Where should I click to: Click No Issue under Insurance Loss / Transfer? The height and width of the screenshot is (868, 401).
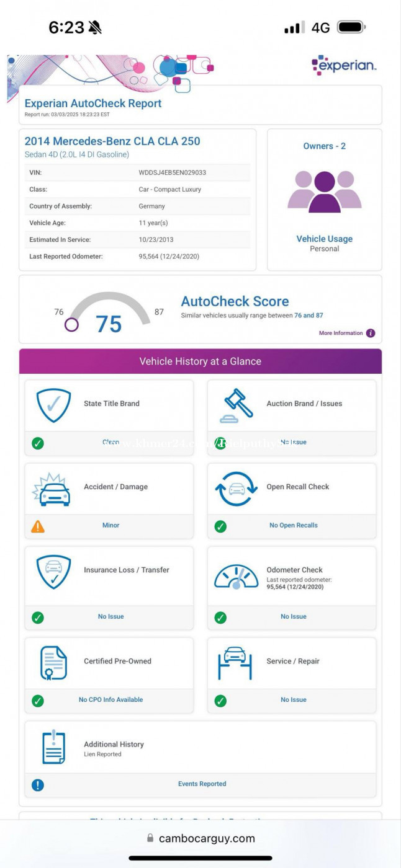coord(111,616)
